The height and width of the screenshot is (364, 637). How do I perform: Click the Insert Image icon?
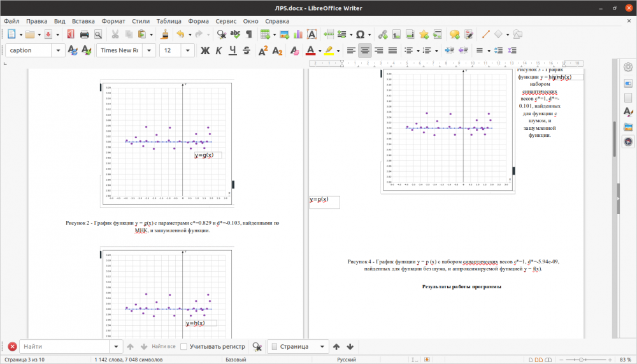(284, 34)
